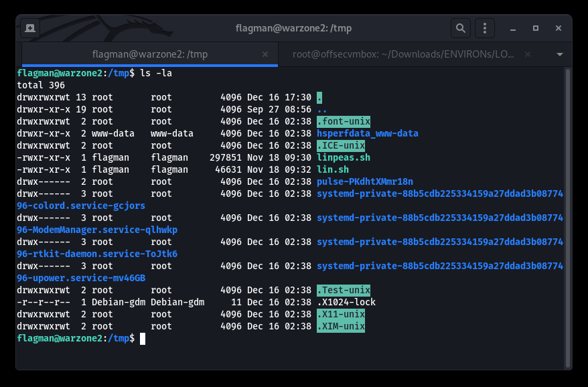Click the .X1024-lock file name
The height and width of the screenshot is (387, 588).
click(346, 302)
